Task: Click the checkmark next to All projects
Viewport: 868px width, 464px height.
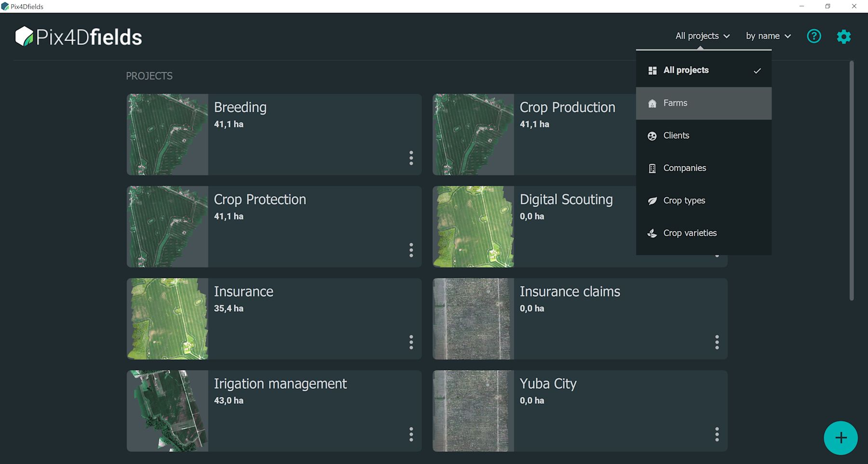Action: coord(758,70)
